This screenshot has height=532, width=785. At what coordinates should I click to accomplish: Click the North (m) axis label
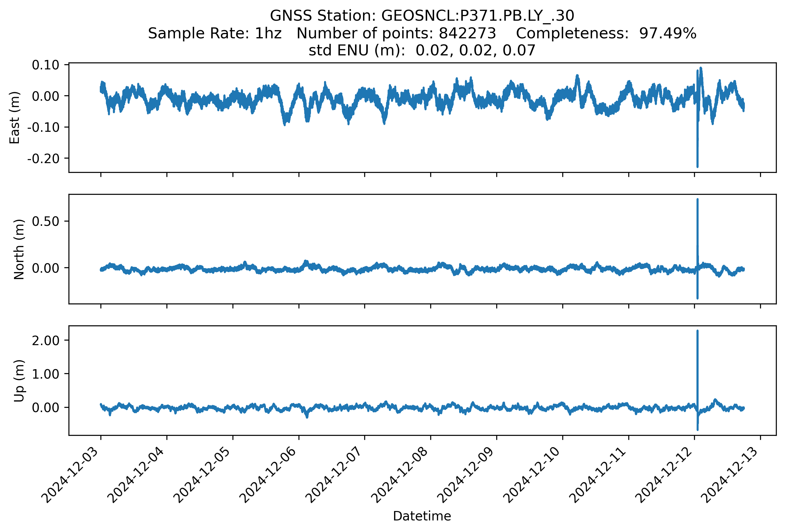19,249
